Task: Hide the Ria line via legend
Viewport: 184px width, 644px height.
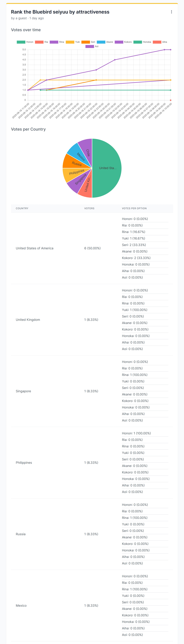Action: [41, 42]
